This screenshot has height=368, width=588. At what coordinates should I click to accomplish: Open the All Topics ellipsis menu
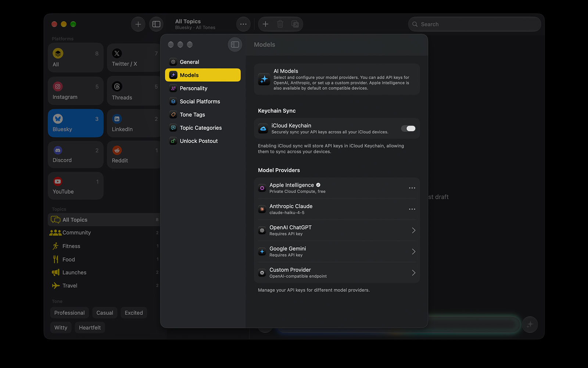[243, 24]
